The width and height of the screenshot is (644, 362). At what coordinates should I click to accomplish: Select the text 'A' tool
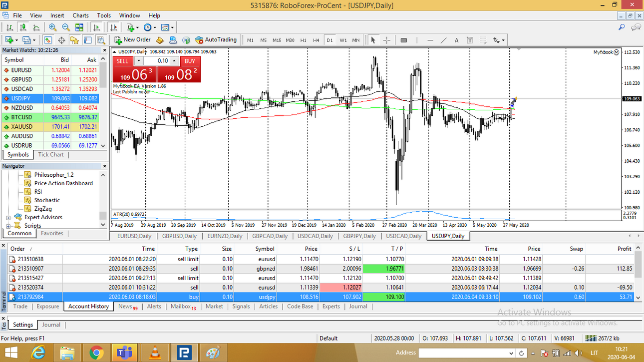(456, 40)
